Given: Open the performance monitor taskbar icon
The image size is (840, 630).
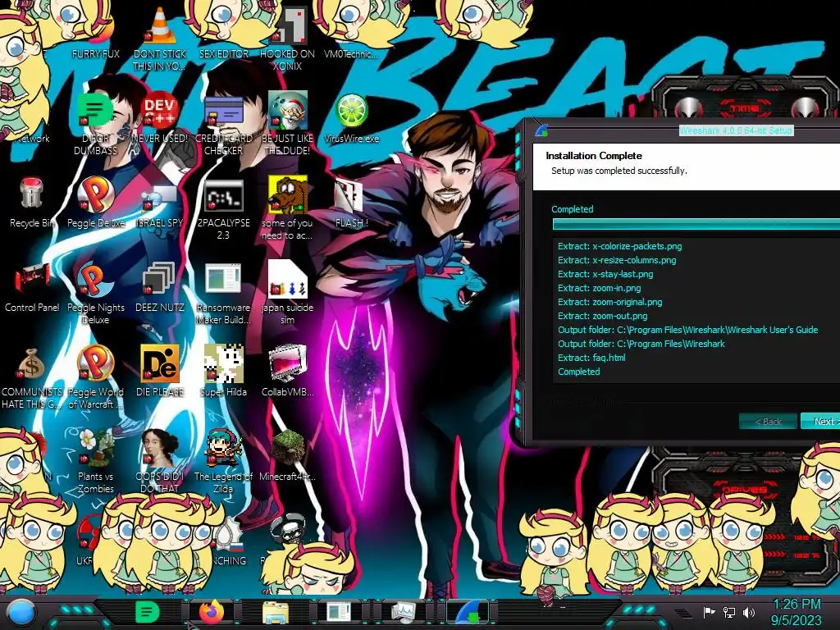Looking at the screenshot, I should tap(403, 612).
